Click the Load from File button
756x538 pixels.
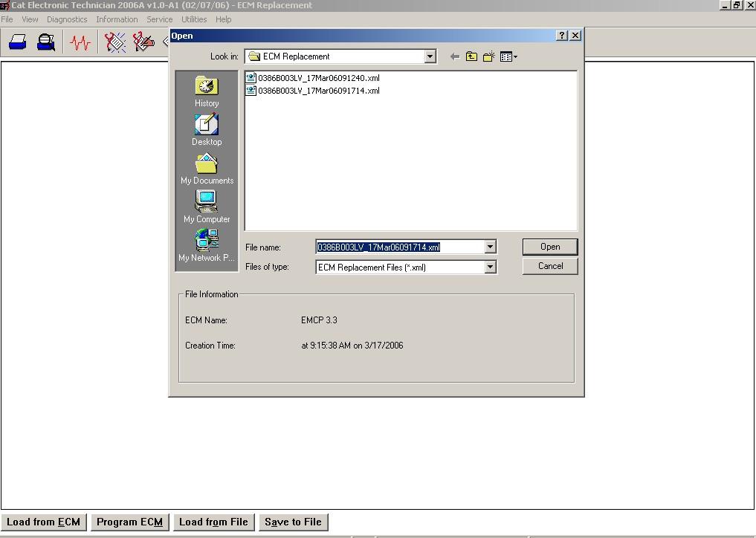pos(213,522)
